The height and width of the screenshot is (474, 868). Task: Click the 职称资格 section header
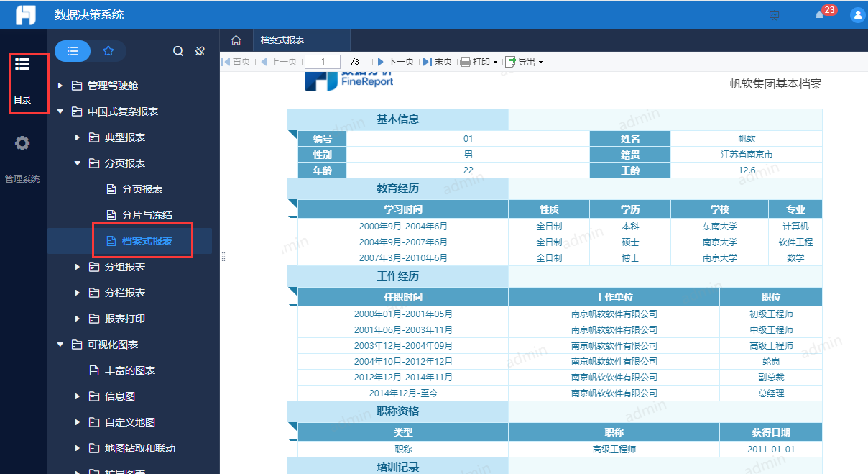pos(397,411)
